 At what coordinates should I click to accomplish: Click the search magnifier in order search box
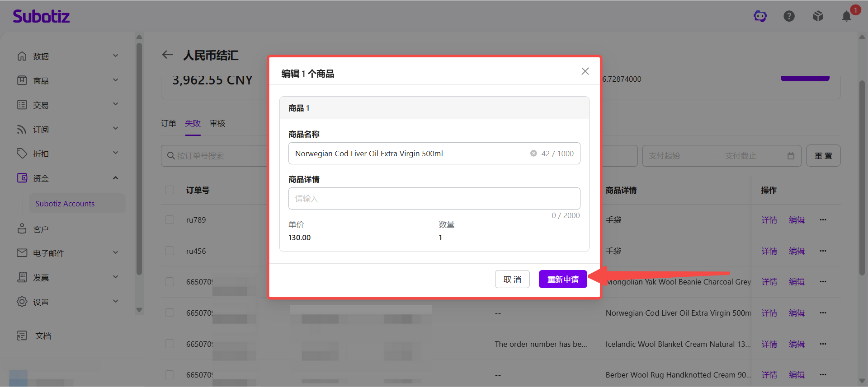pos(171,156)
